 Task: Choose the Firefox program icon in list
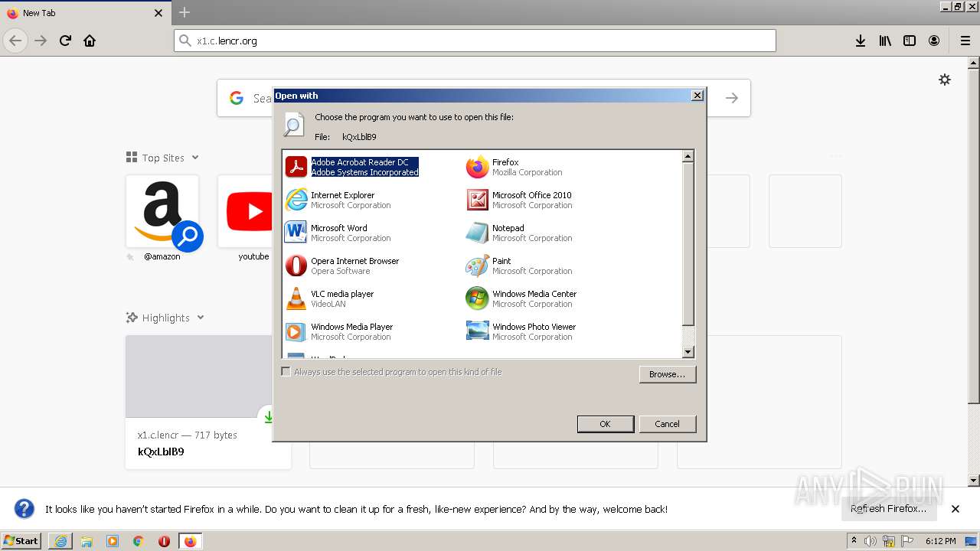477,167
